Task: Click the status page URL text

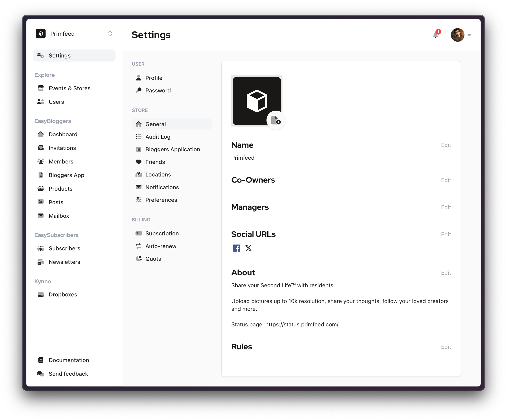Action: tap(302, 325)
